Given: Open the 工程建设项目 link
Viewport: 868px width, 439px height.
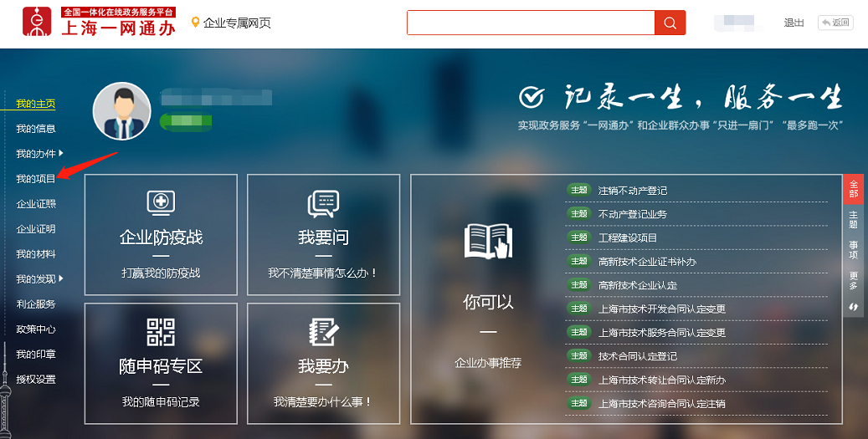Looking at the screenshot, I should (628, 238).
